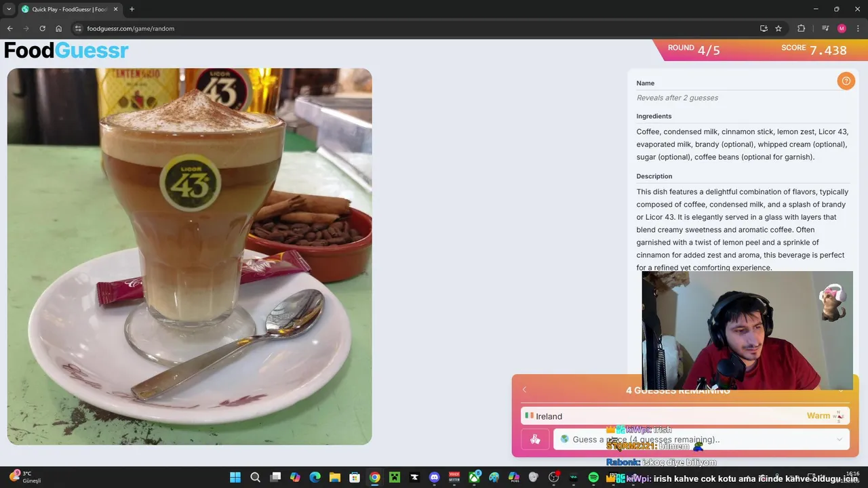
Task: Open Voicemeeter from the taskbar
Action: point(454,477)
